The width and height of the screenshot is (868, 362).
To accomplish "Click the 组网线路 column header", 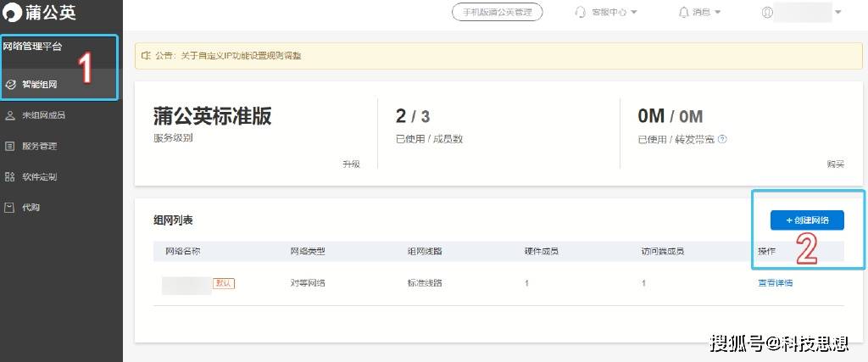I will point(425,251).
